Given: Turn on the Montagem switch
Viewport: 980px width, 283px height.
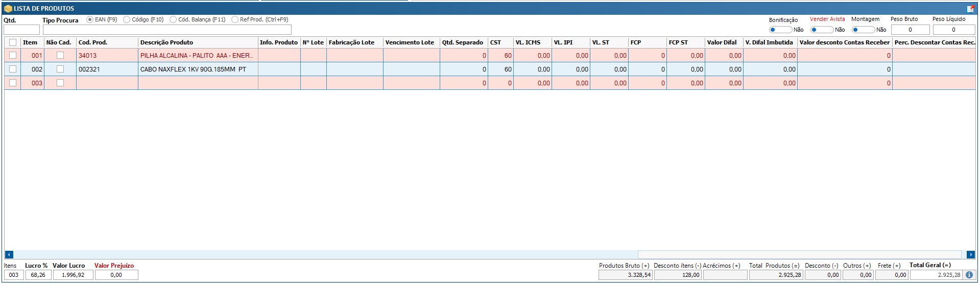Looking at the screenshot, I should point(863,30).
